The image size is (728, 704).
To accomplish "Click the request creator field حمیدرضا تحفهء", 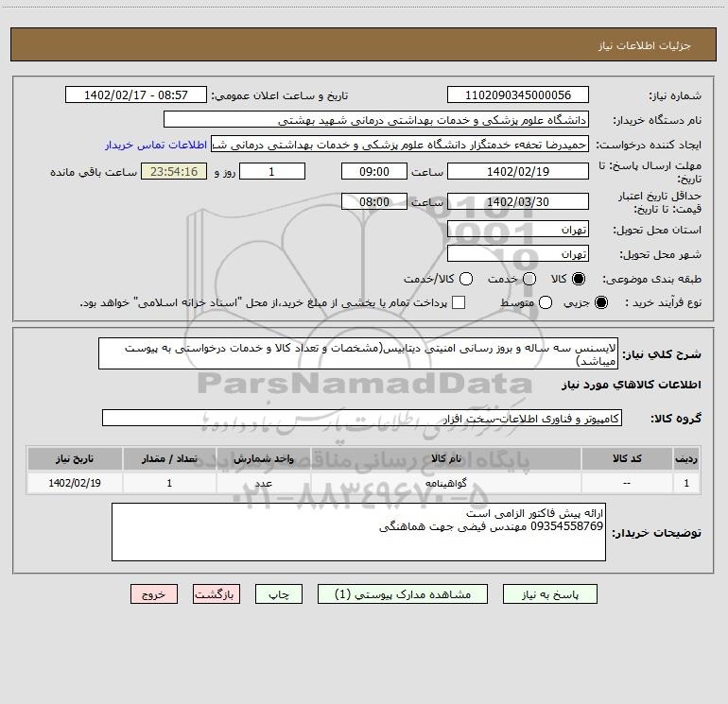I will (400, 145).
